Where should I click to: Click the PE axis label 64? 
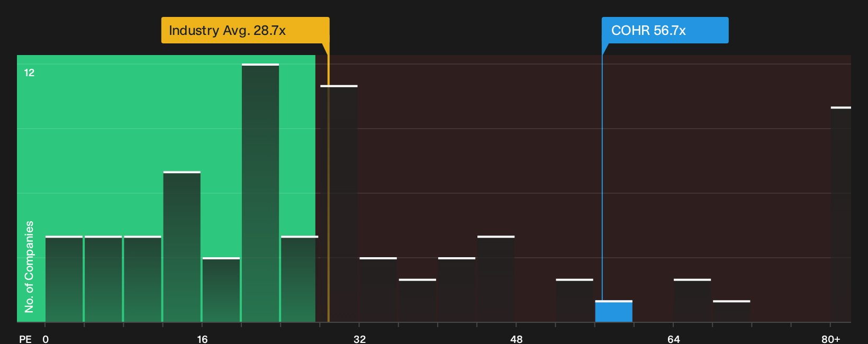pos(673,339)
